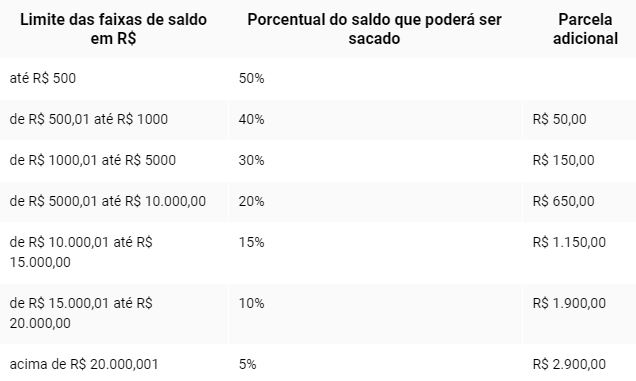
Task: Click 'de R$ 1000,01 até R$ 5000'
Action: point(92,160)
